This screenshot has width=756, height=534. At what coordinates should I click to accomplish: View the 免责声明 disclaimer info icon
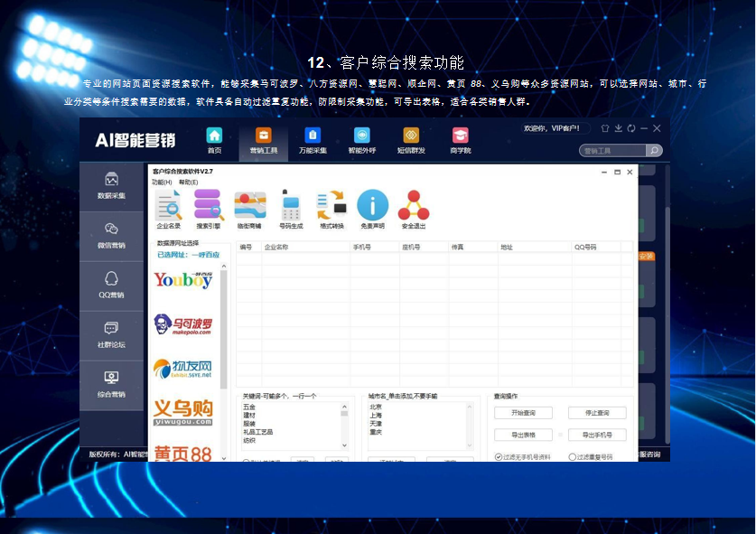372,209
